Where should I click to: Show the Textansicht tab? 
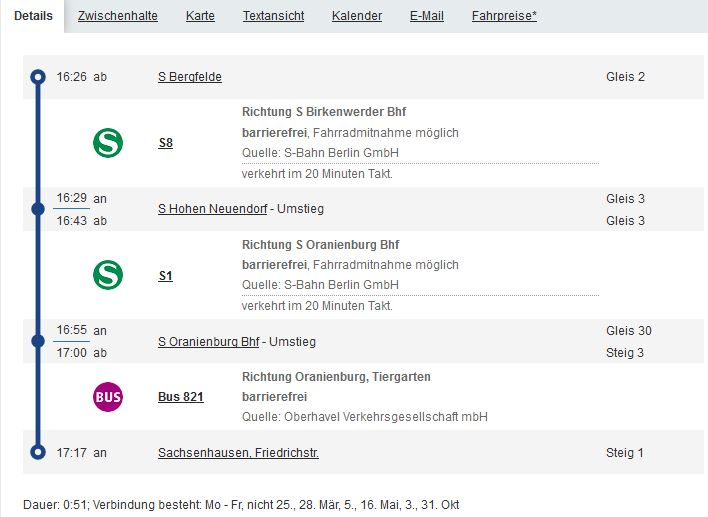coord(273,16)
